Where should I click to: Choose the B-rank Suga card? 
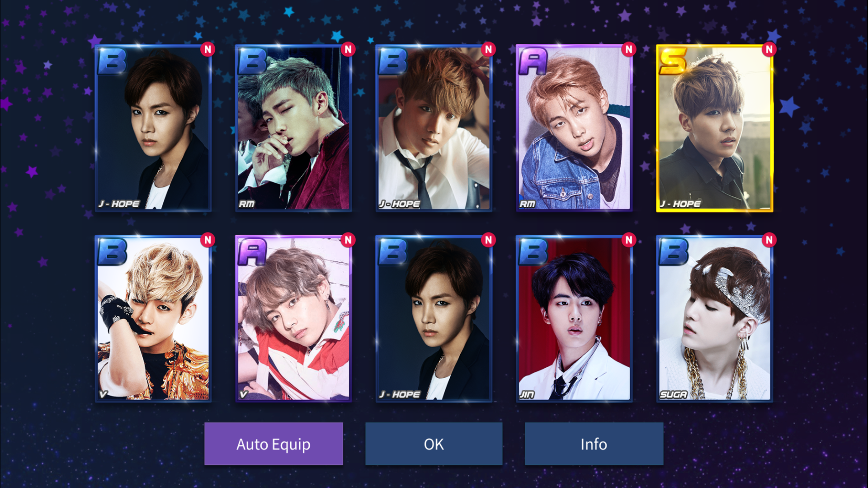714,319
